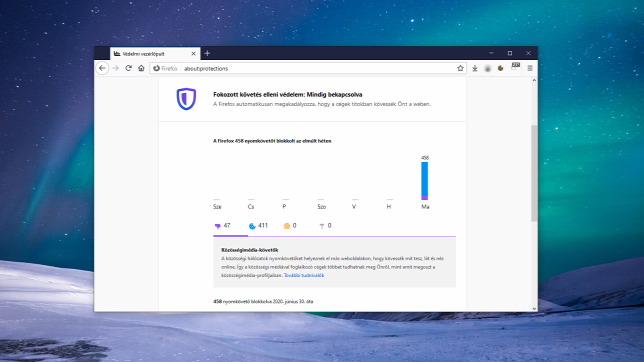Screen dimensions: 644x362
Task: Click the Fokozott követés elleni védelem heading
Action: click(288, 95)
